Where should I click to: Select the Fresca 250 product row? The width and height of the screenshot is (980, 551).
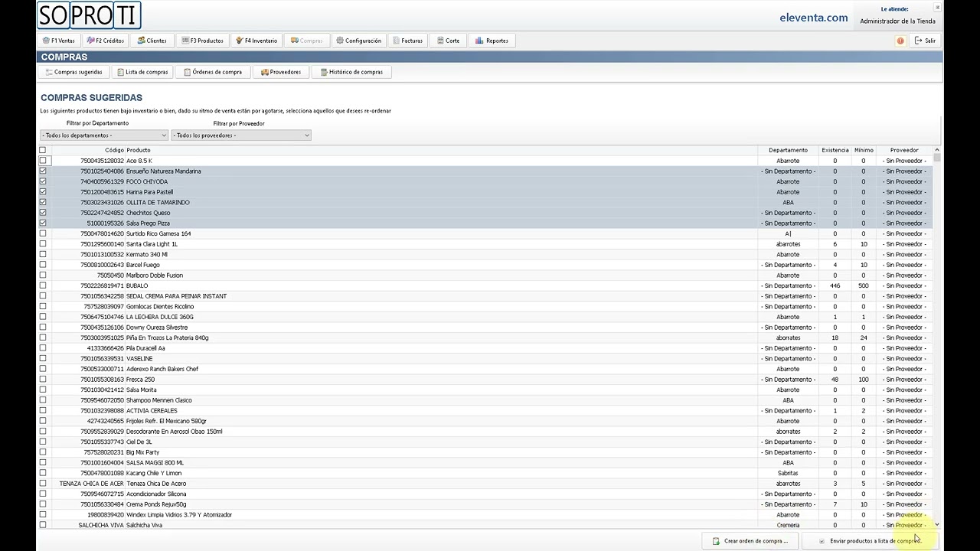click(x=485, y=380)
